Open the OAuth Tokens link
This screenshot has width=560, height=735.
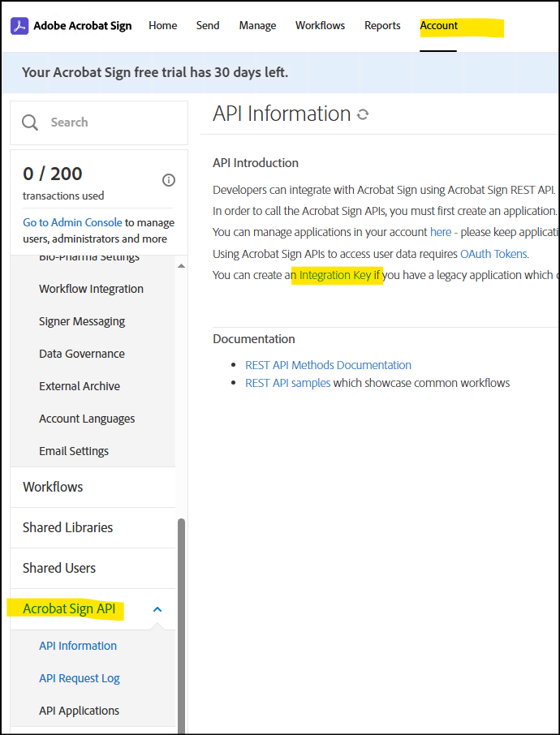click(x=493, y=254)
